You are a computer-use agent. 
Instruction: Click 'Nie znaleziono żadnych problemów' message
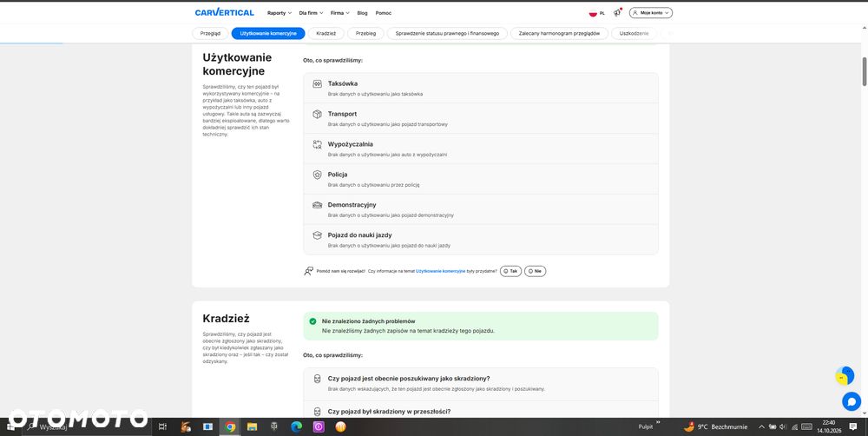click(x=369, y=321)
